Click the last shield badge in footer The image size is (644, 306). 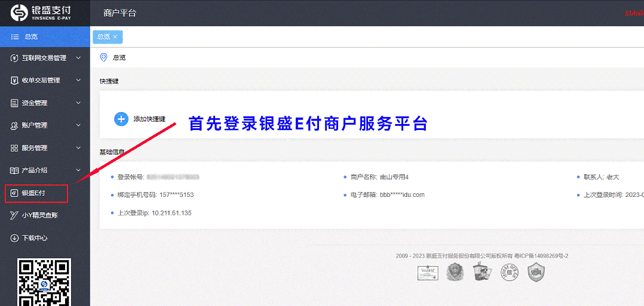pyautogui.click(x=536, y=273)
